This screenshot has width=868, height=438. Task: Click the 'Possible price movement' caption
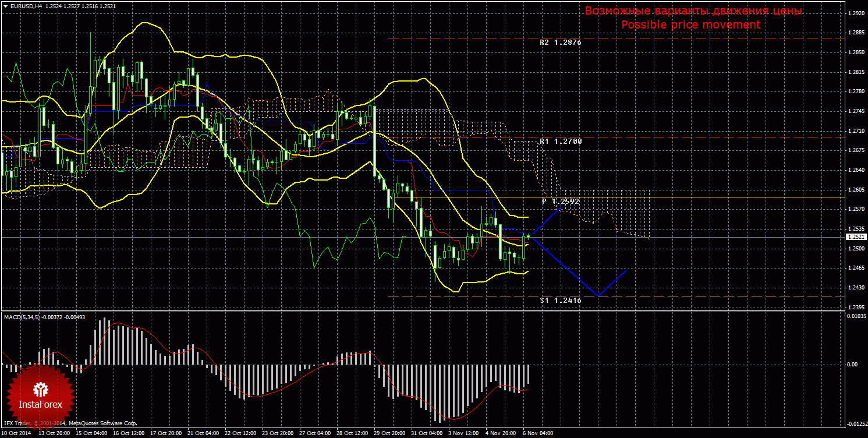(x=690, y=24)
